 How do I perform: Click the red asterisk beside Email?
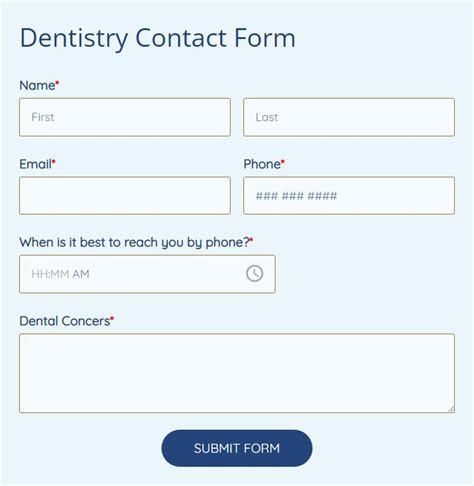54,161
